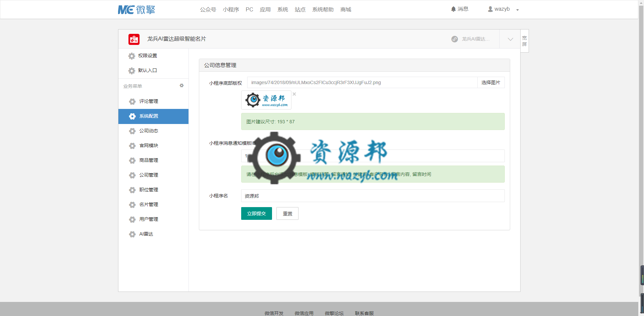
Task: Click the 用户管理 gear icon
Action: click(x=132, y=219)
